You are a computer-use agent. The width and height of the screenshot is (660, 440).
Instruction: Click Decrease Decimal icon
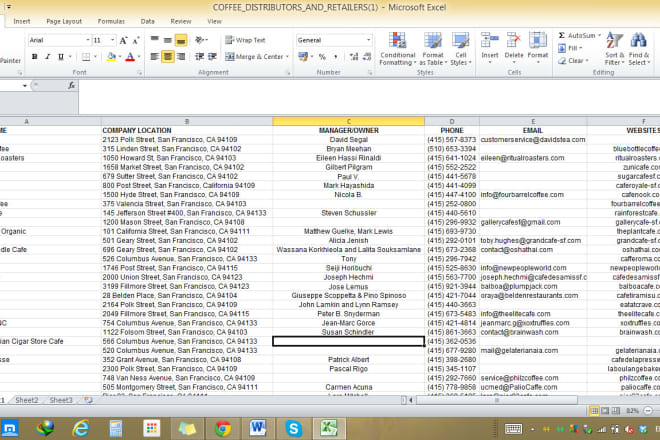tap(367, 56)
